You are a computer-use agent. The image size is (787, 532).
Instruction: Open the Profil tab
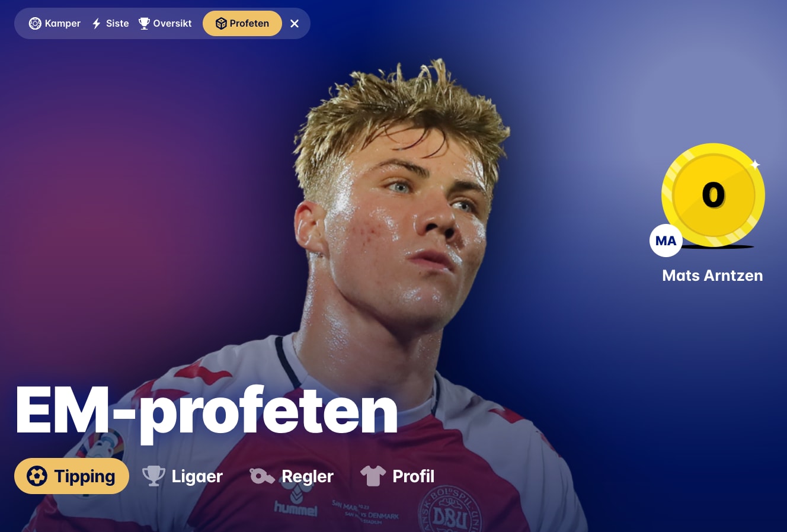[398, 476]
